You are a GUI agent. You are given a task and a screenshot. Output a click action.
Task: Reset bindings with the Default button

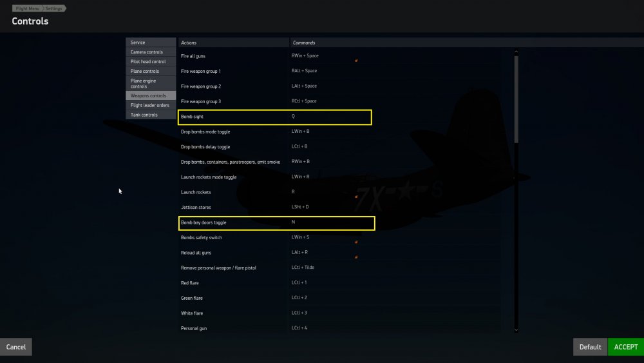[x=590, y=347]
